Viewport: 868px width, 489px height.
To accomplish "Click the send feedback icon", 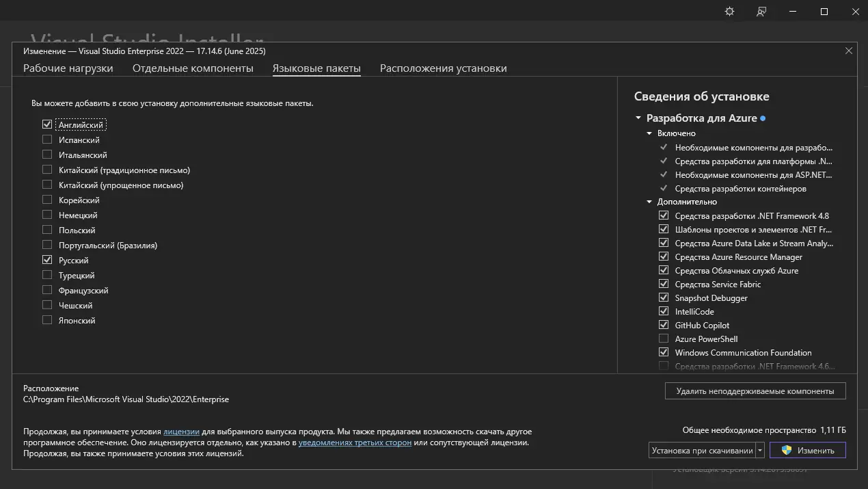I will pos(761,12).
